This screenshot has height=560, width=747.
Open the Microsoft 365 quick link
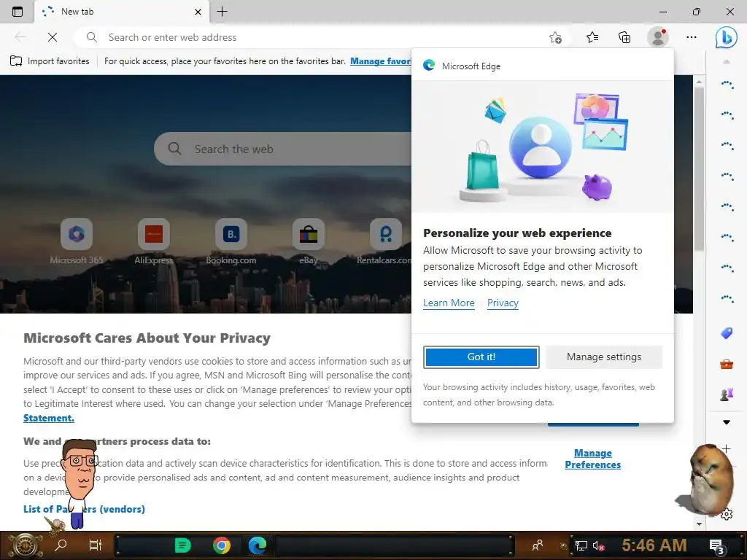(x=76, y=241)
